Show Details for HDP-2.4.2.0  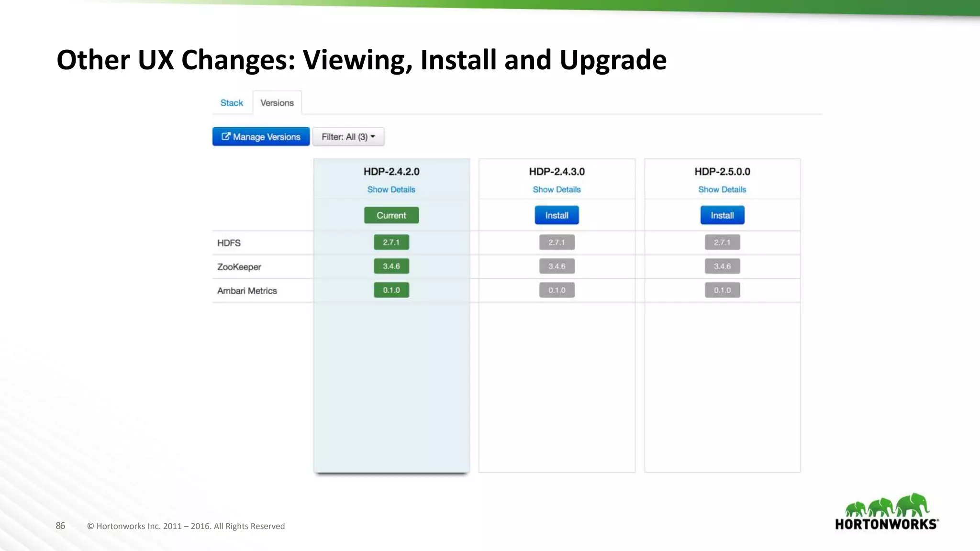(391, 189)
